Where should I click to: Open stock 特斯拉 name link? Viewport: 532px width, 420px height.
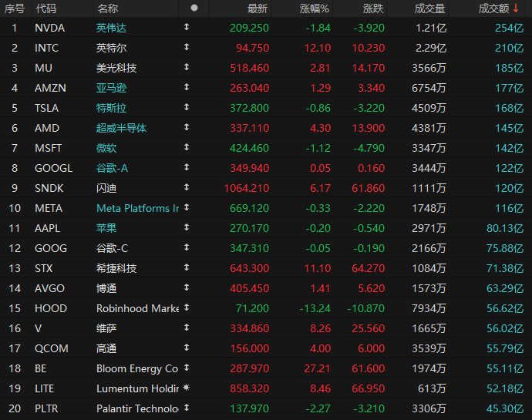(x=111, y=108)
